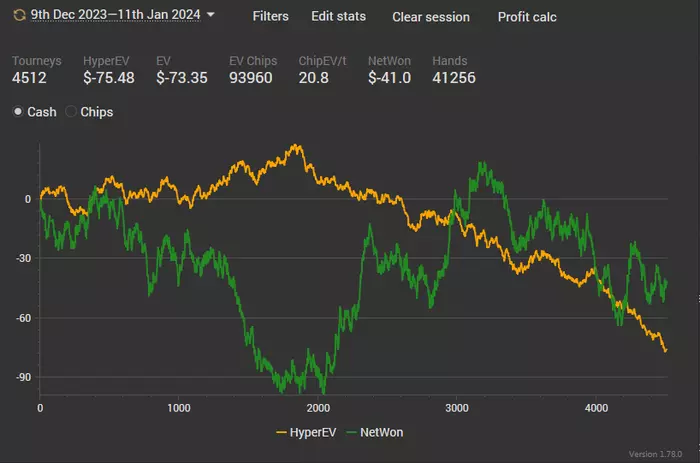This screenshot has width=700, height=463.
Task: Click the ChipEV/t stat label
Action: click(322, 61)
